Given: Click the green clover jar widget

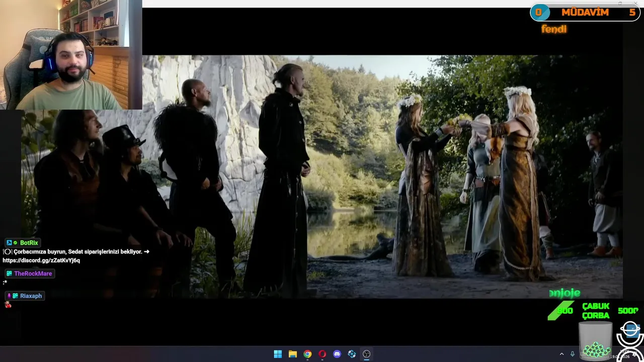Looking at the screenshot, I should coord(596,340).
